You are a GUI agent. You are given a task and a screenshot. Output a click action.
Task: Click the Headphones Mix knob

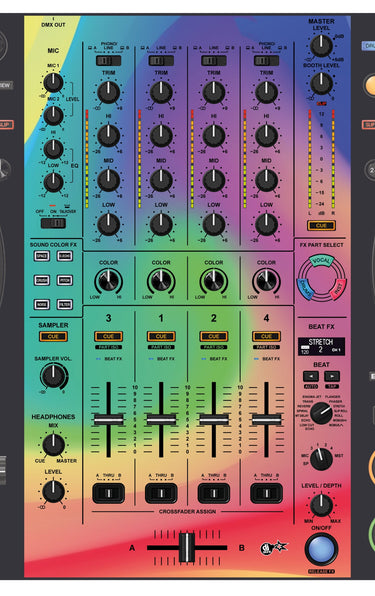tap(53, 444)
